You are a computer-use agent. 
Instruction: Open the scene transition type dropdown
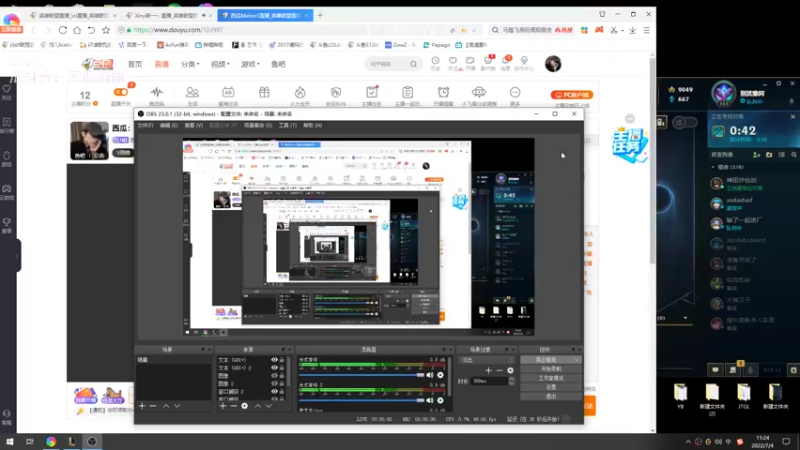(487, 360)
